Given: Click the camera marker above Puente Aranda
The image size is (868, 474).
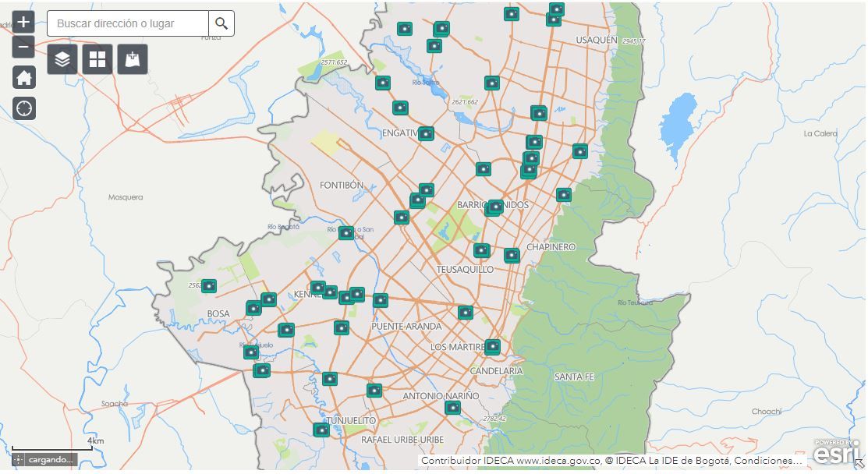Looking at the screenshot, I should [381, 300].
